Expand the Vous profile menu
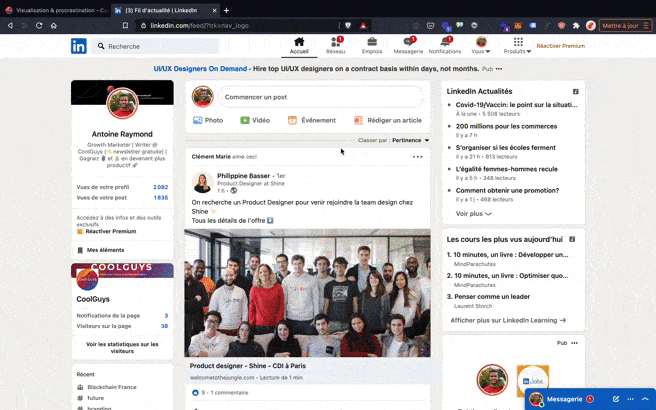Screen dimensions: 656x410 pos(481,46)
